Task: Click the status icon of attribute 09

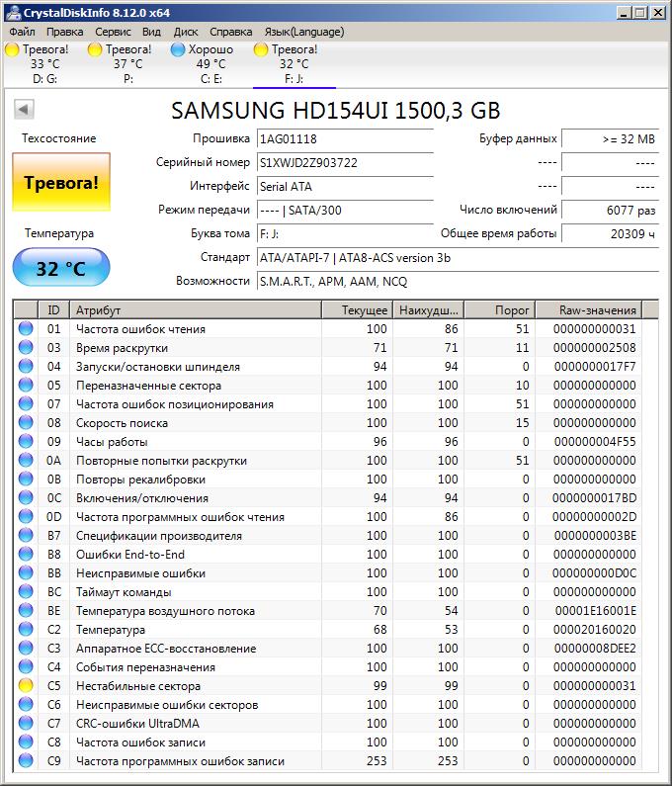Action: coord(26,442)
